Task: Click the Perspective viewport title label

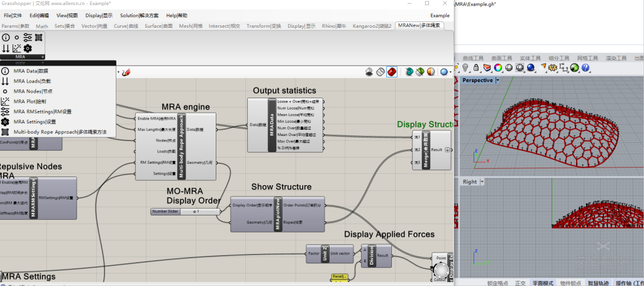Action: (x=478, y=80)
